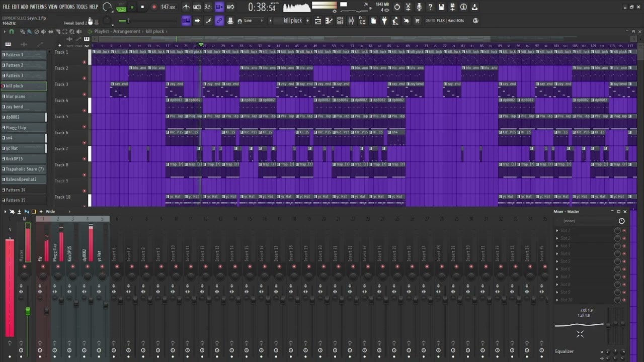This screenshot has width=644, height=362.
Task: Mute the Plugg Clap mixer track
Action: pyautogui.click(x=58, y=266)
